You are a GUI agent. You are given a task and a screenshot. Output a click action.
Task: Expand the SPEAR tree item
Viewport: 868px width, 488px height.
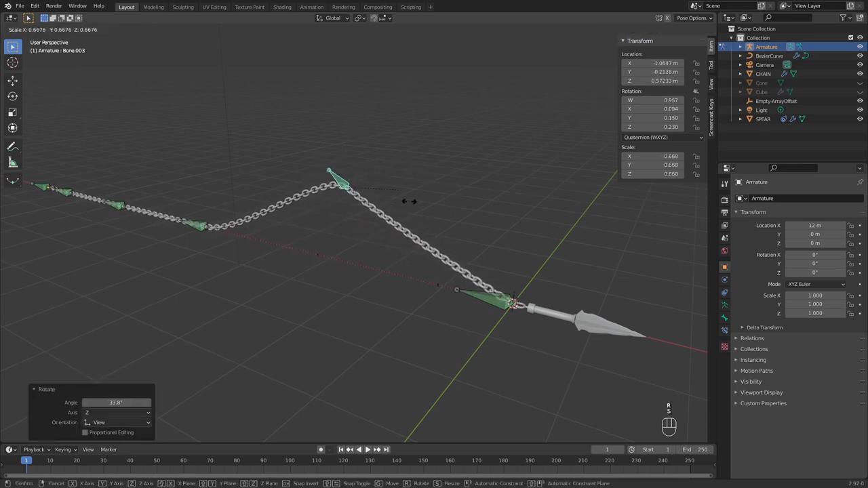(741, 119)
